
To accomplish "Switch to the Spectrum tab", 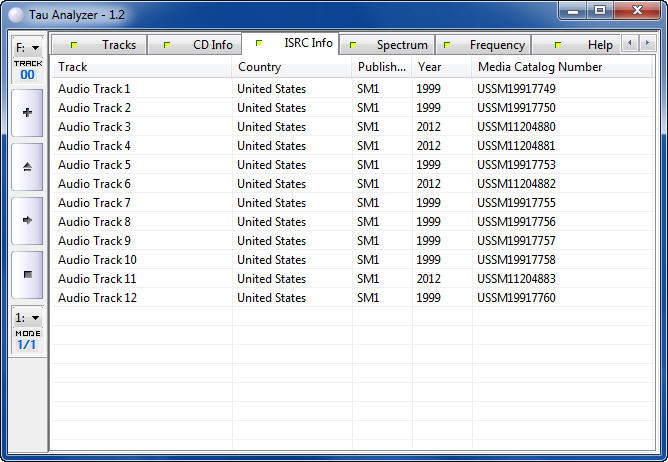I will (x=391, y=45).
